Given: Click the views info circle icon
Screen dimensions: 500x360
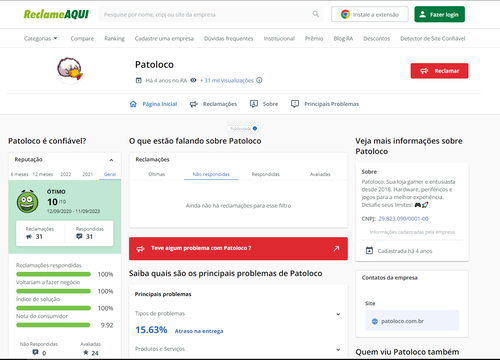Looking at the screenshot, I should coord(259,80).
